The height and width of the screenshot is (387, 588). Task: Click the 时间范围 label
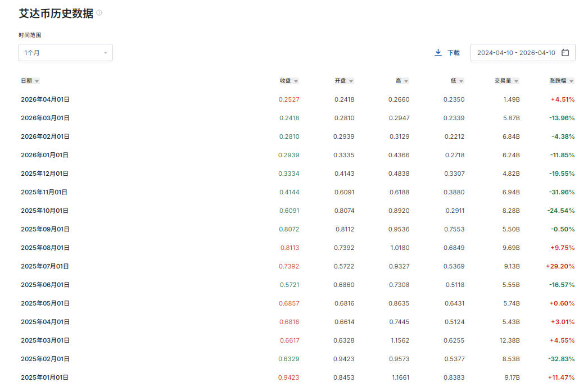[30, 35]
